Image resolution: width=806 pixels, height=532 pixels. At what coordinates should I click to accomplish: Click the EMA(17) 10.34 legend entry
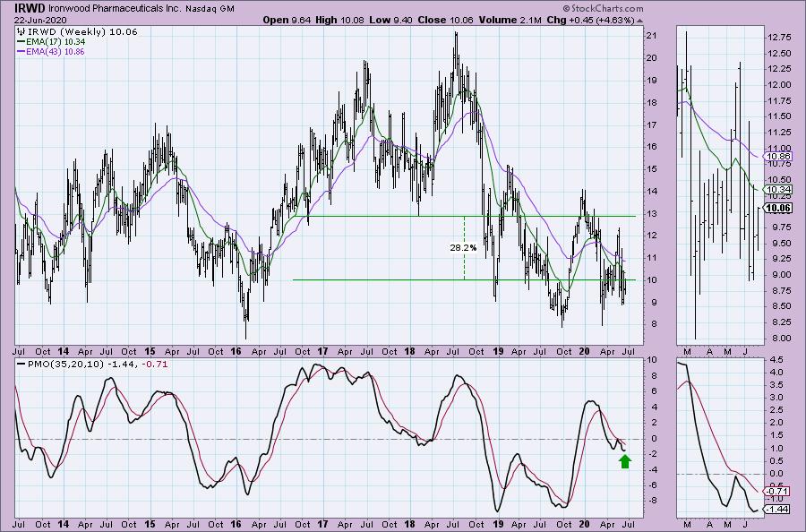point(51,41)
